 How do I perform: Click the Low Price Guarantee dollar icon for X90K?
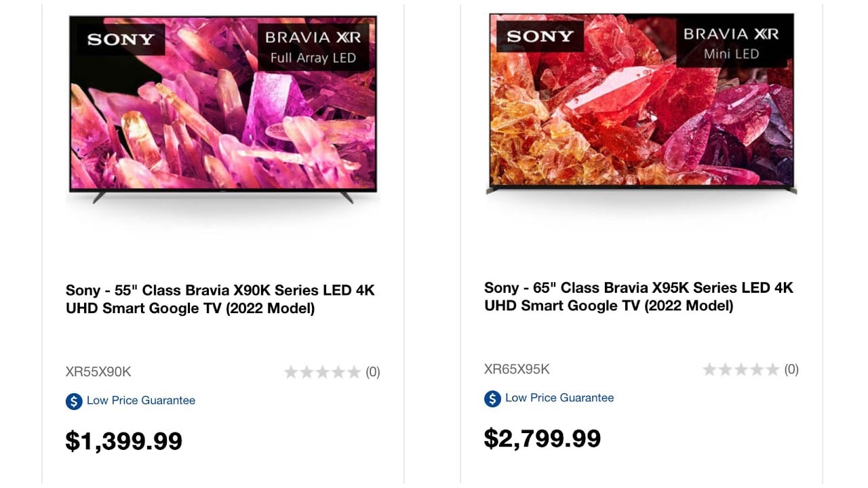coord(74,401)
